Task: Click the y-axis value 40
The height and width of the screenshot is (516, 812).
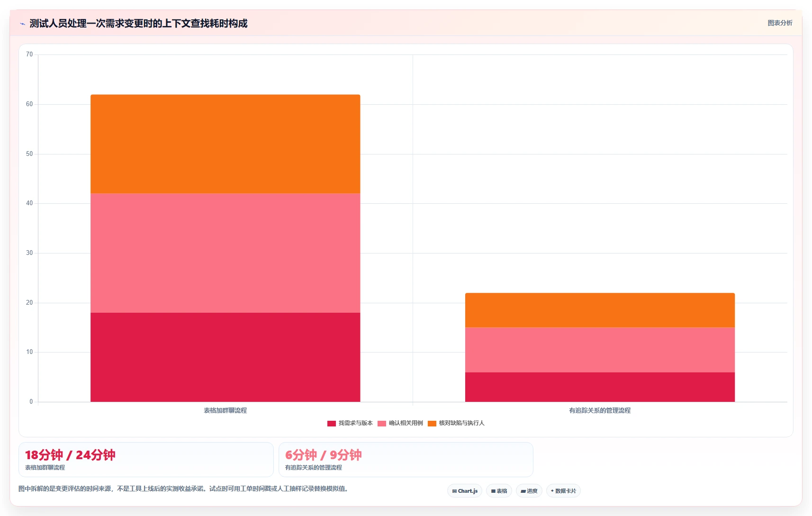Action: pyautogui.click(x=29, y=203)
